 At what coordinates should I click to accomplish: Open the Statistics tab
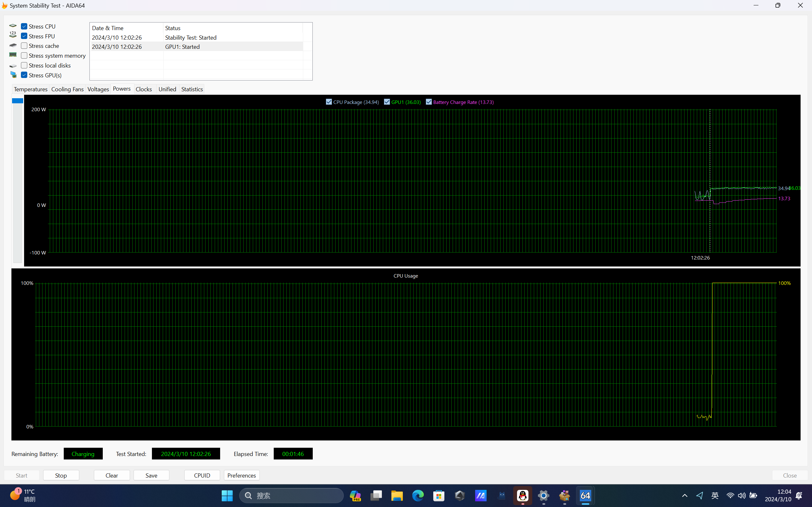tap(192, 89)
